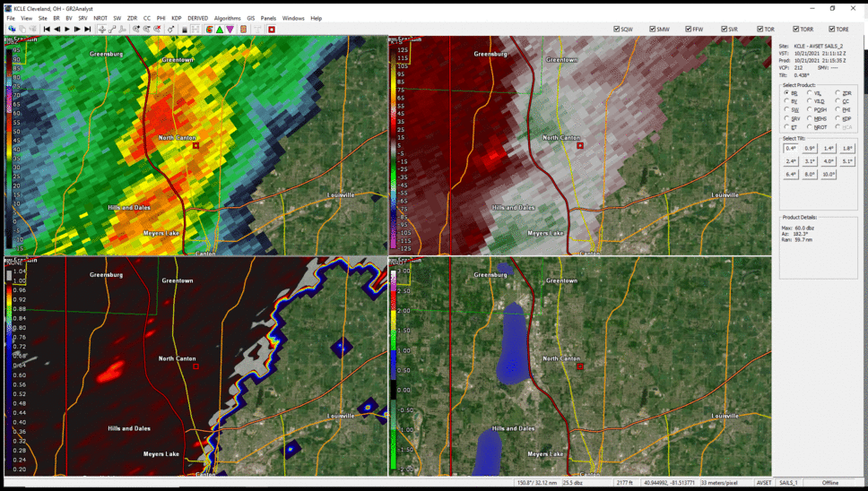Choose the CC product radio option
This screenshot has width=868, height=491.
click(x=838, y=101)
